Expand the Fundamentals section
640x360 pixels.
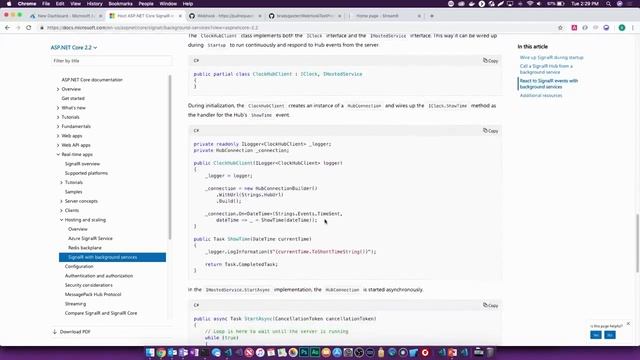(58, 127)
